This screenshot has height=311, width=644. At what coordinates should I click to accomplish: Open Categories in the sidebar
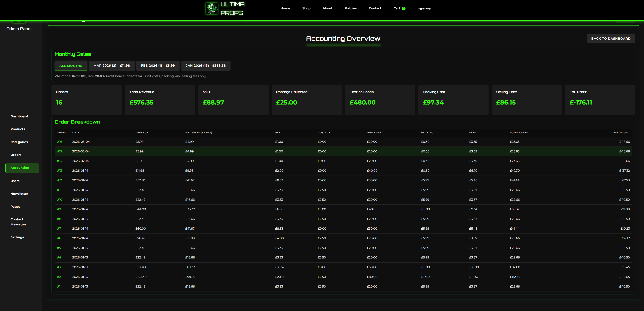tap(19, 142)
